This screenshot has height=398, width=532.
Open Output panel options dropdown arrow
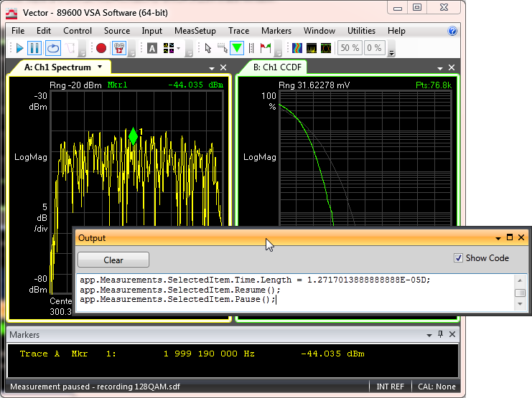point(498,237)
